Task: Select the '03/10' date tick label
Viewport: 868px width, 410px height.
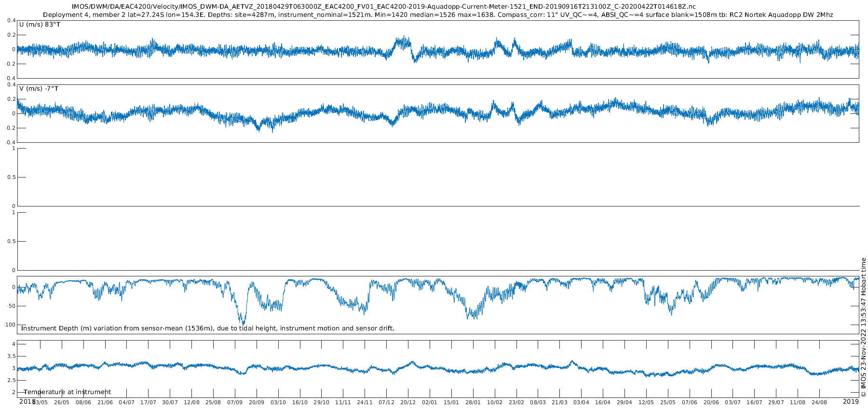Action: click(278, 402)
